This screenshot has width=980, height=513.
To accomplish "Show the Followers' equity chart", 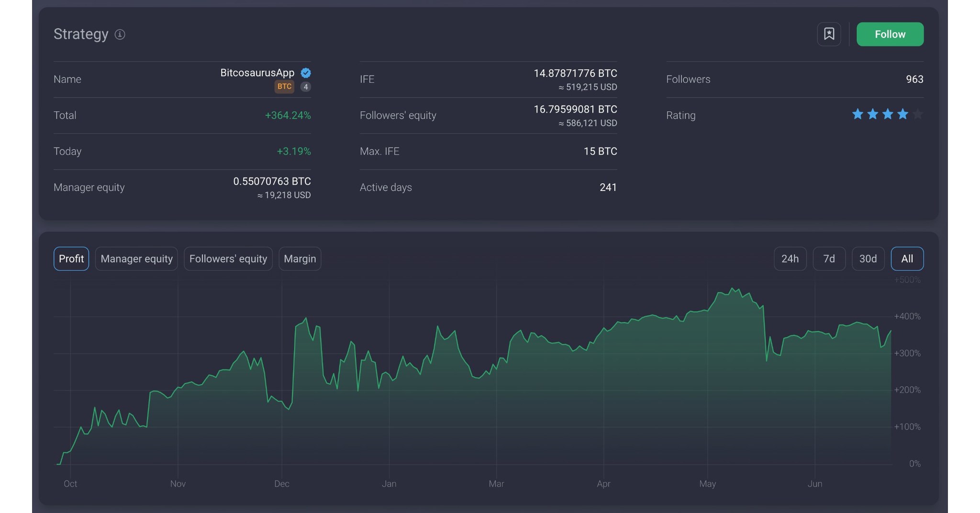I will click(x=228, y=258).
